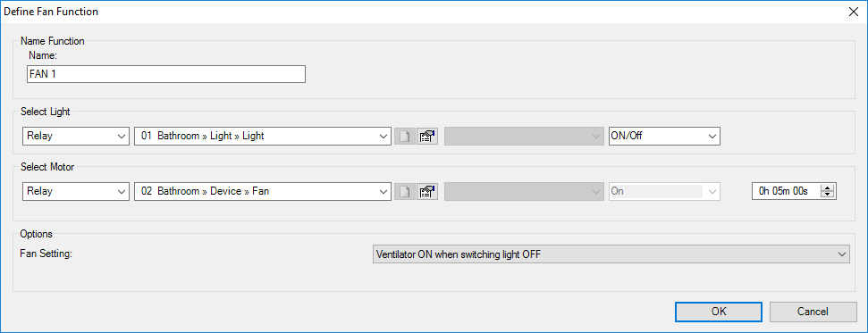This screenshot has width=868, height=333.
Task: Click the Name field containing FAN 1
Action: pyautogui.click(x=166, y=74)
